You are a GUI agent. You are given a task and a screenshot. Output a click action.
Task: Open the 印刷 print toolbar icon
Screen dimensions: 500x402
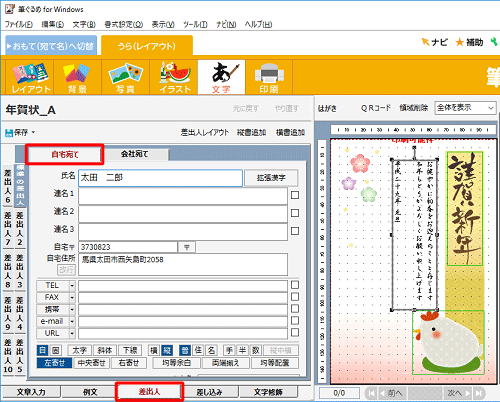269,77
